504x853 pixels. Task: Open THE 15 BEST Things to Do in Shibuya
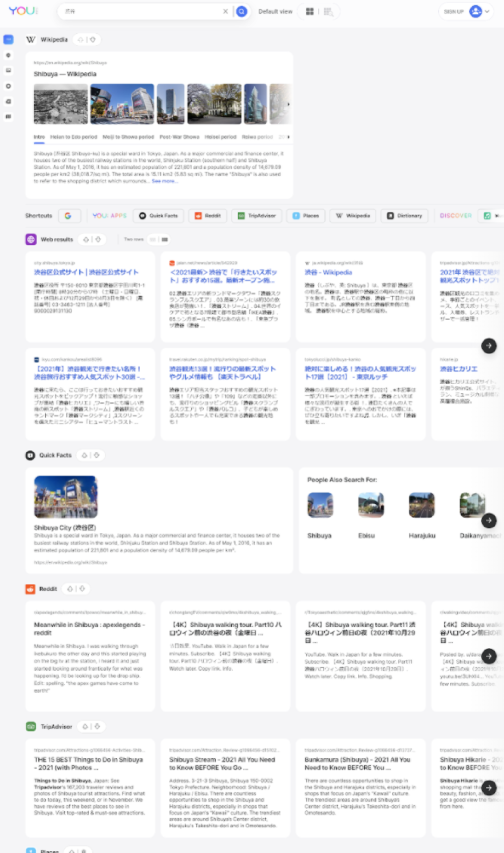(88, 763)
